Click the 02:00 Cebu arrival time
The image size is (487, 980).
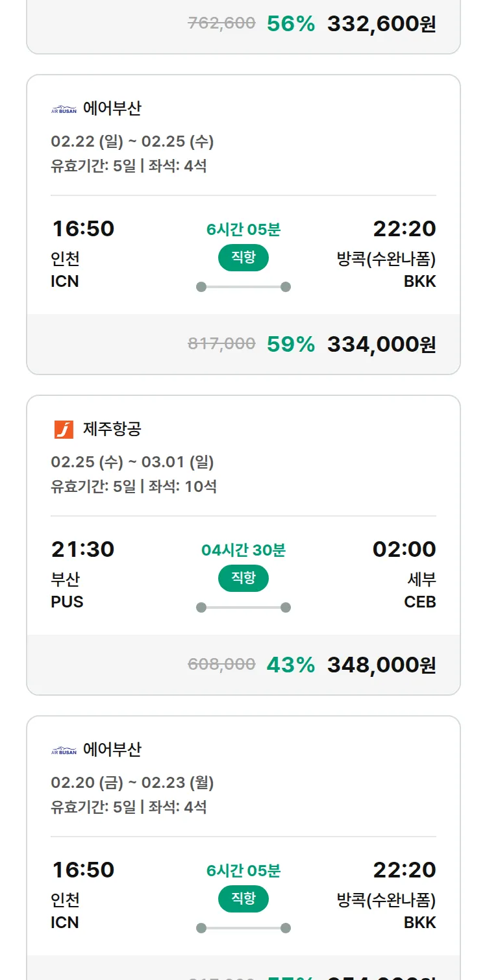(x=404, y=549)
